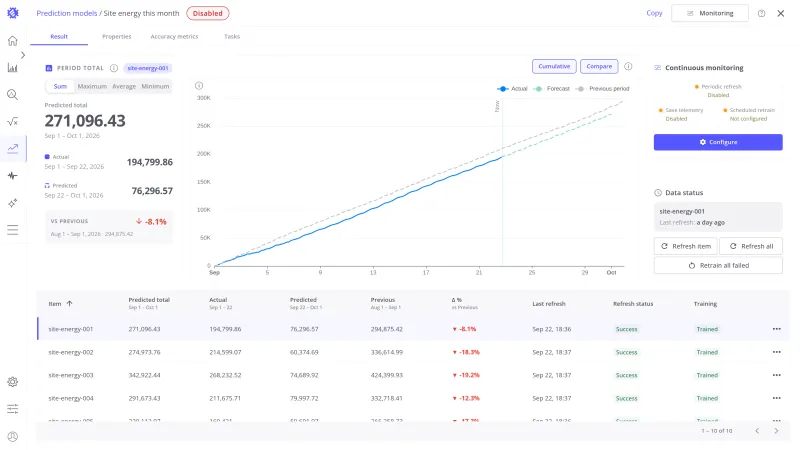Image resolution: width=800 pixels, height=450 pixels.
Task: Open the Monitoring button
Action: (710, 13)
